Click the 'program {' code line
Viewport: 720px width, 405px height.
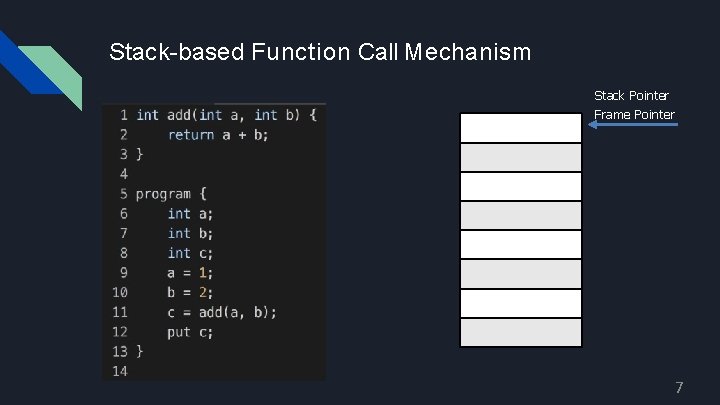[171, 193]
